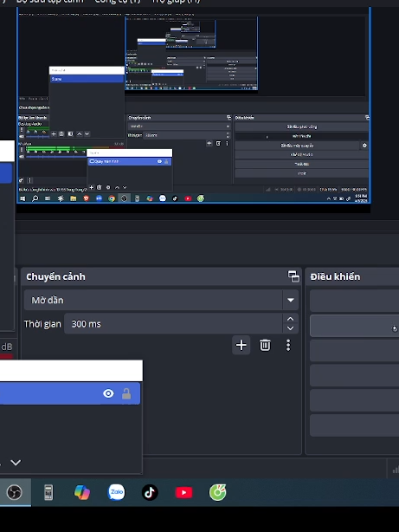Viewport: 399px width, 532px height.
Task: Open OBS Studio from the taskbar
Action: (15, 492)
